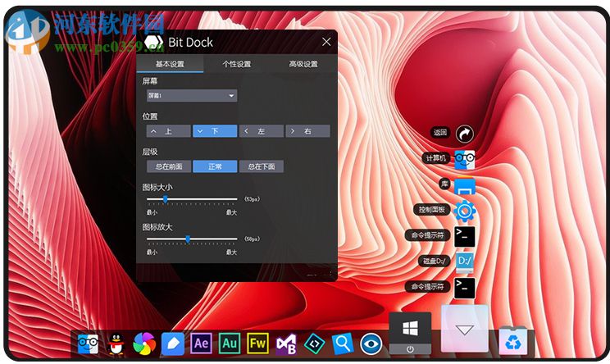This screenshot has height=364, width=610.
Task: Open the 库 library icon in the stack
Action: 465,185
